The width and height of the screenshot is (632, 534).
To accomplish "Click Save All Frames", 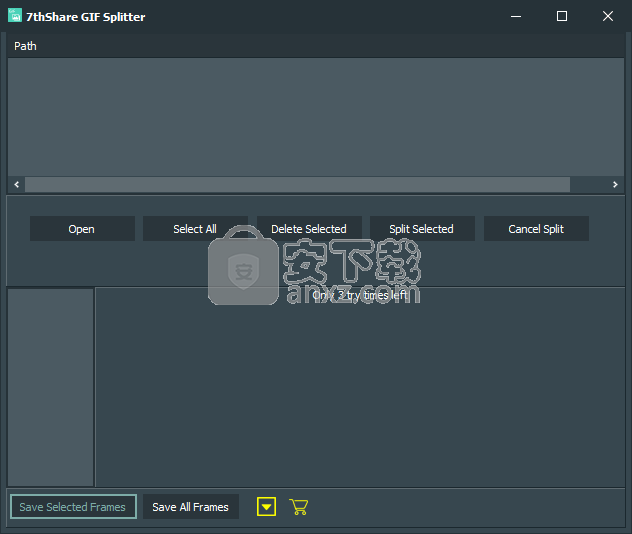I will tap(191, 507).
